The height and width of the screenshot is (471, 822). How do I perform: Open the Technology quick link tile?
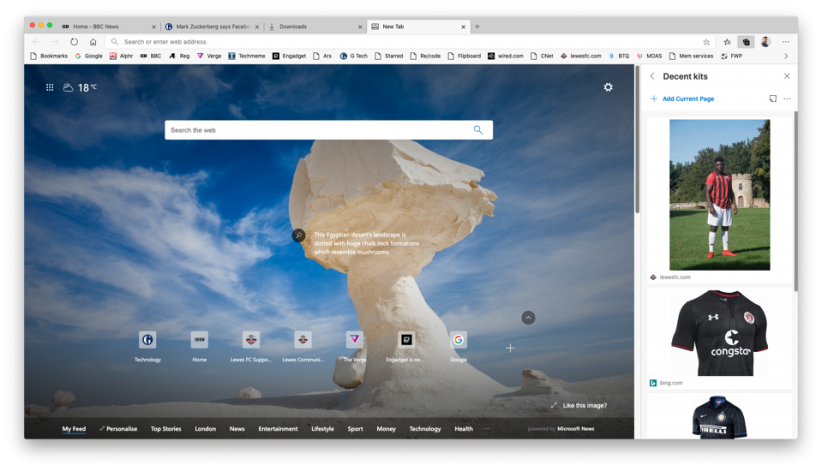point(147,346)
